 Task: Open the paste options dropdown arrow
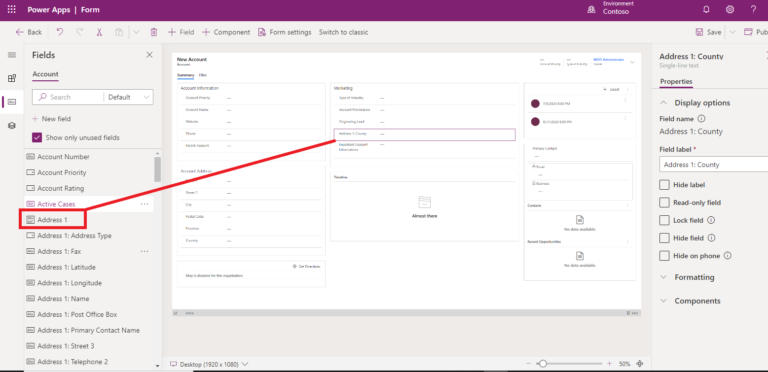[136, 32]
